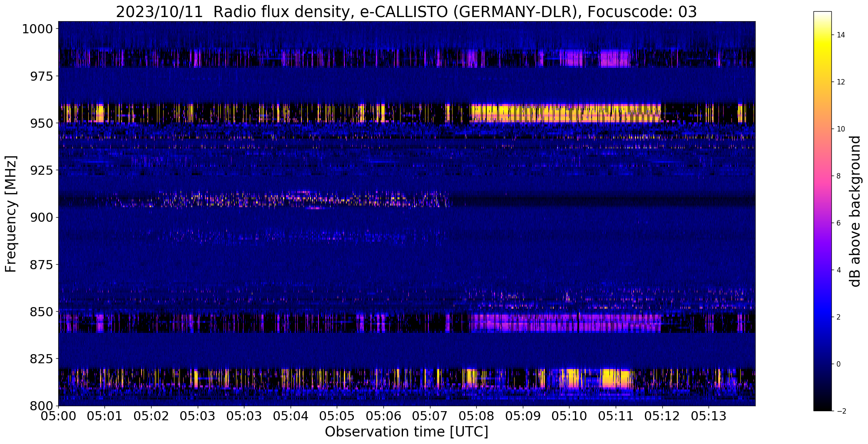Viewport: 868px width, 444px height.
Task: Click the 05:07 time tick label
Action: pos(430,416)
